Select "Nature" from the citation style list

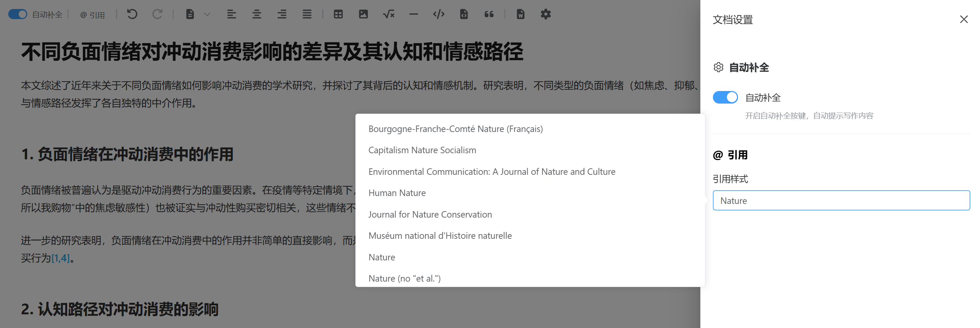pyautogui.click(x=382, y=257)
